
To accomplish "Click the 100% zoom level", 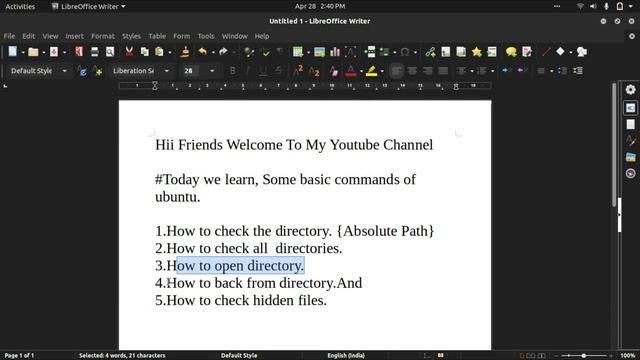I will click(x=628, y=356).
